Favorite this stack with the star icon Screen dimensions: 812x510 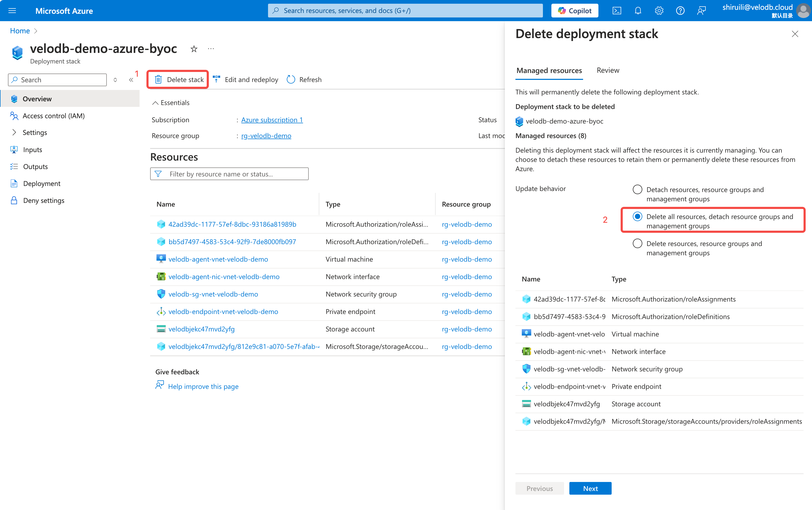coord(194,49)
